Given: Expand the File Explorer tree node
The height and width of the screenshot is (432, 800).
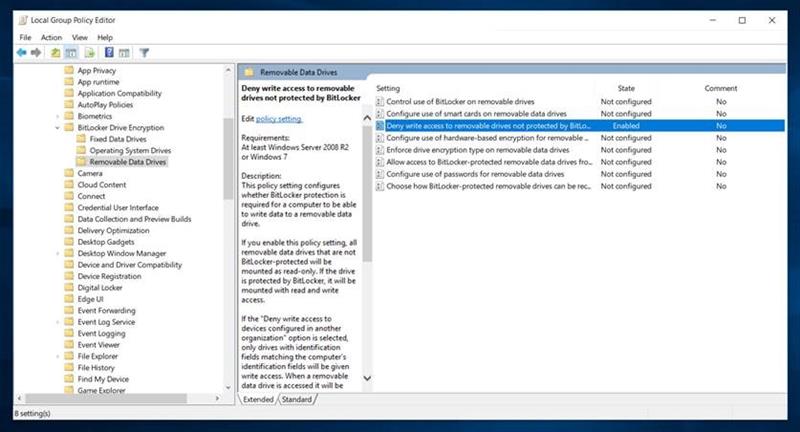Looking at the screenshot, I should [x=58, y=356].
